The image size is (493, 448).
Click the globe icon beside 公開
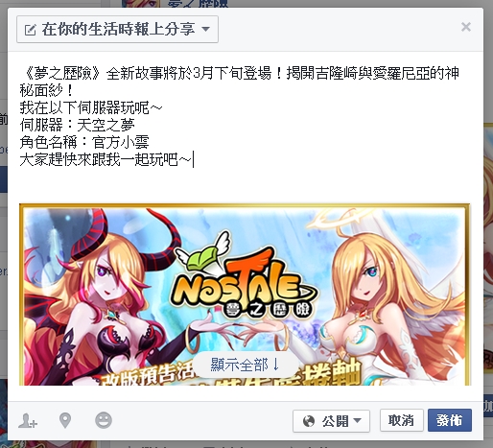point(309,421)
